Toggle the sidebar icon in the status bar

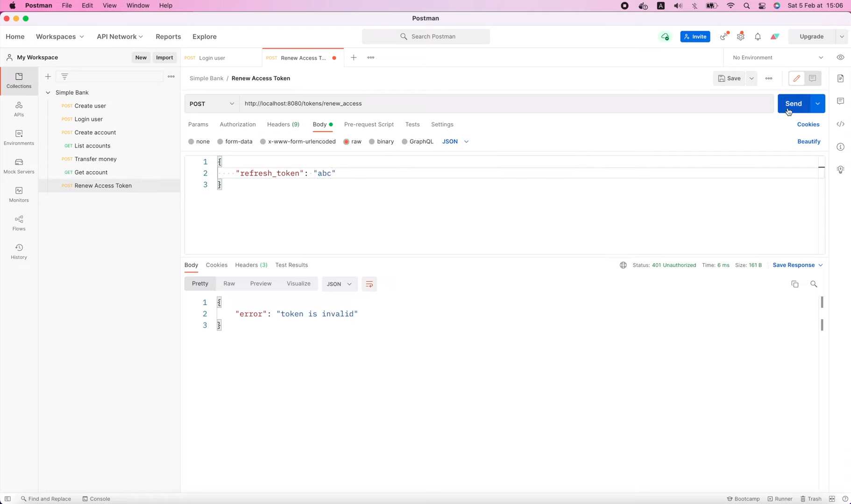[x=8, y=498]
